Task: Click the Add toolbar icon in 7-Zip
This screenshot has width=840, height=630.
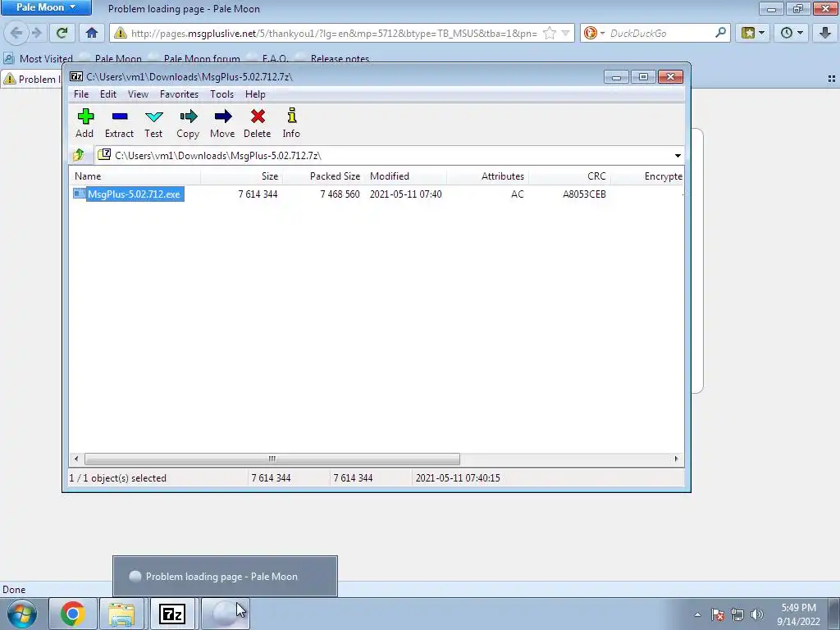Action: [85, 123]
